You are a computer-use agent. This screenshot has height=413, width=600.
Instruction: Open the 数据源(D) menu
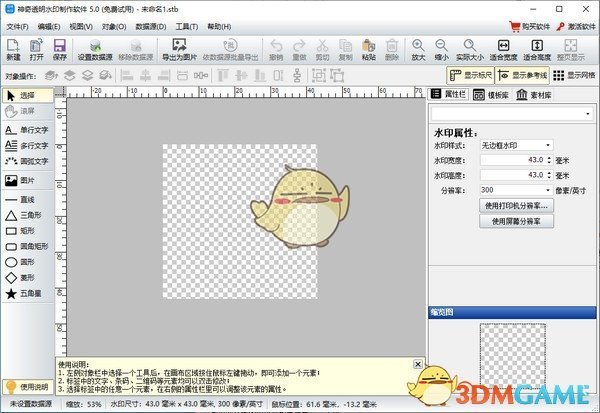[x=151, y=27]
